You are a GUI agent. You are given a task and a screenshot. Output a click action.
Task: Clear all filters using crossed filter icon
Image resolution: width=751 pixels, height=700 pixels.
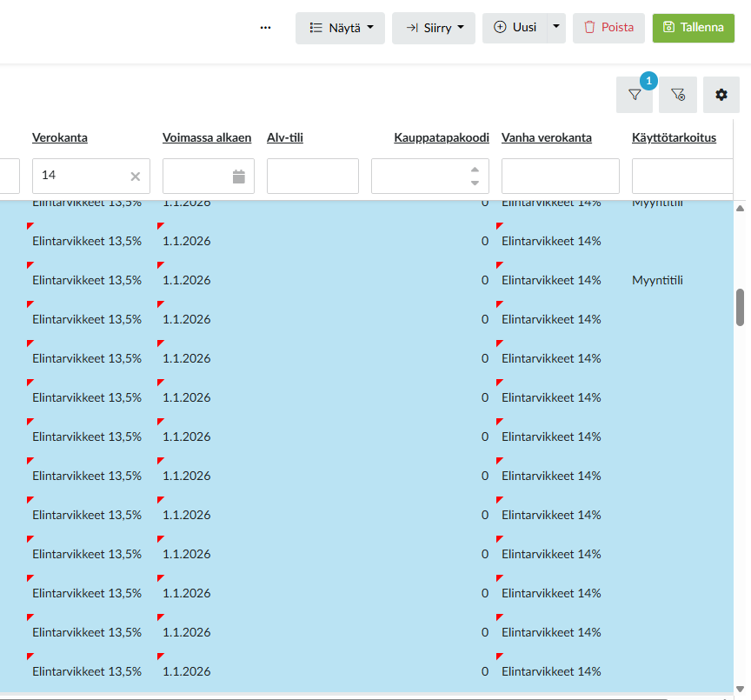[677, 95]
